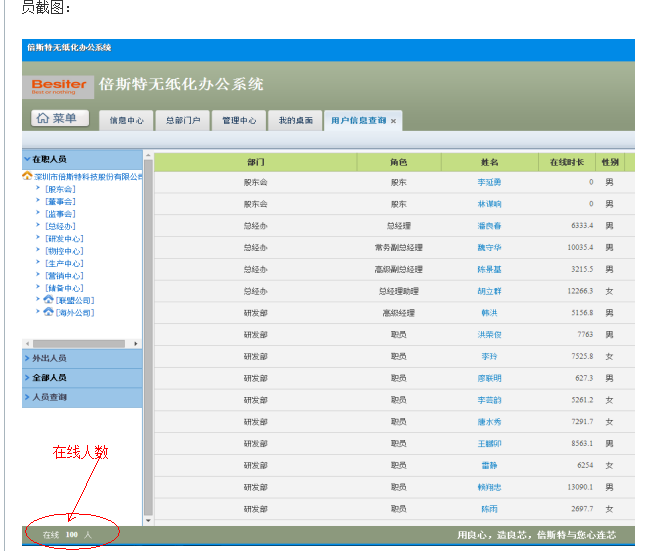Select the 研发中心 tree item
Viewport: 648px width, 551px height.
point(64,238)
